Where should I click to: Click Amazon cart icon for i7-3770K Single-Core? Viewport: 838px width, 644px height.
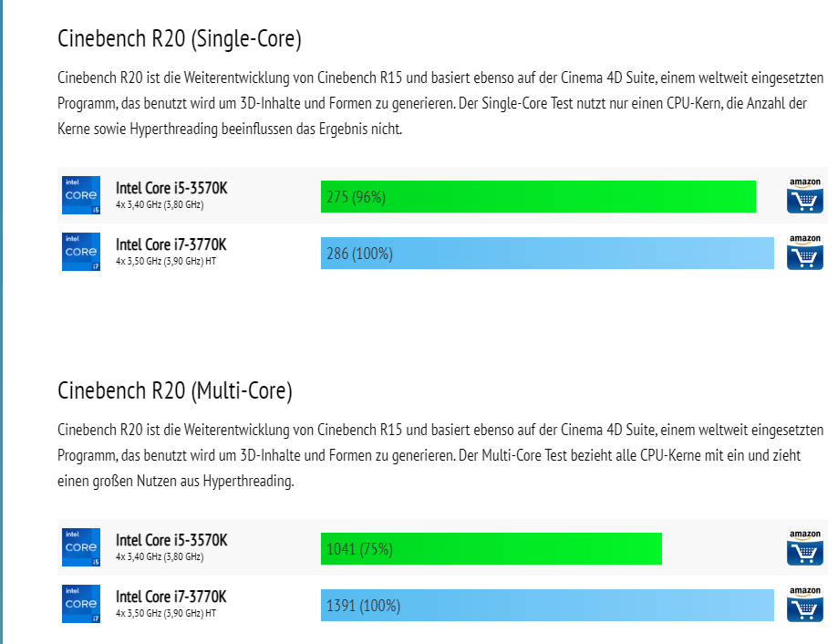point(804,253)
